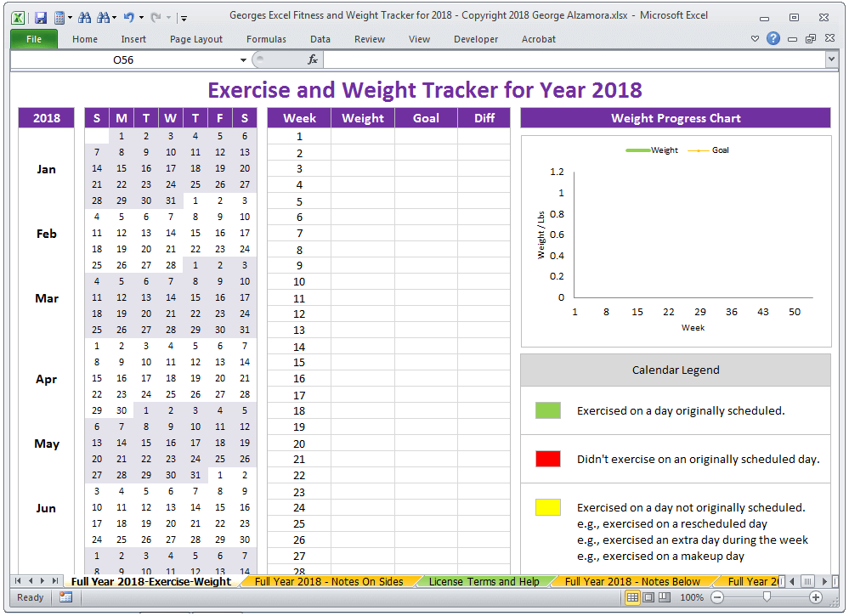The image size is (849, 616).
Task: Click the 100% zoom level button
Action: [692, 597]
